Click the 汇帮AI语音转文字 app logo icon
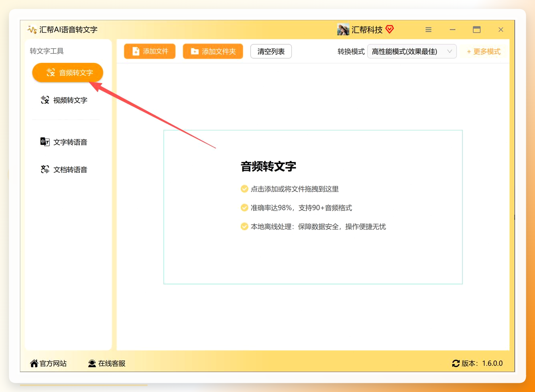 click(x=32, y=29)
